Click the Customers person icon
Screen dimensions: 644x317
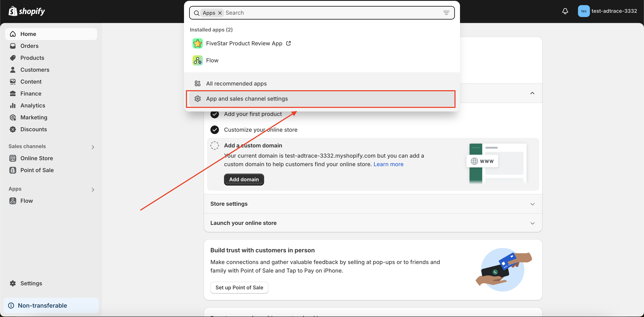[13, 70]
